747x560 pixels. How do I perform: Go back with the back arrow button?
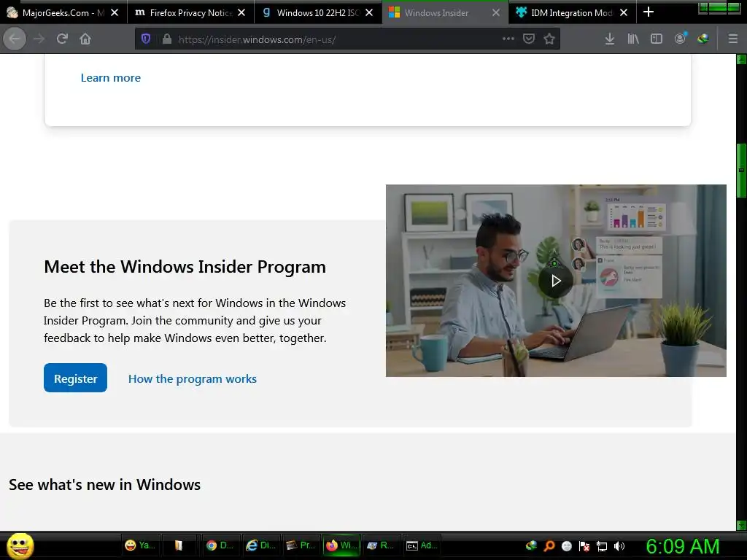(x=15, y=39)
